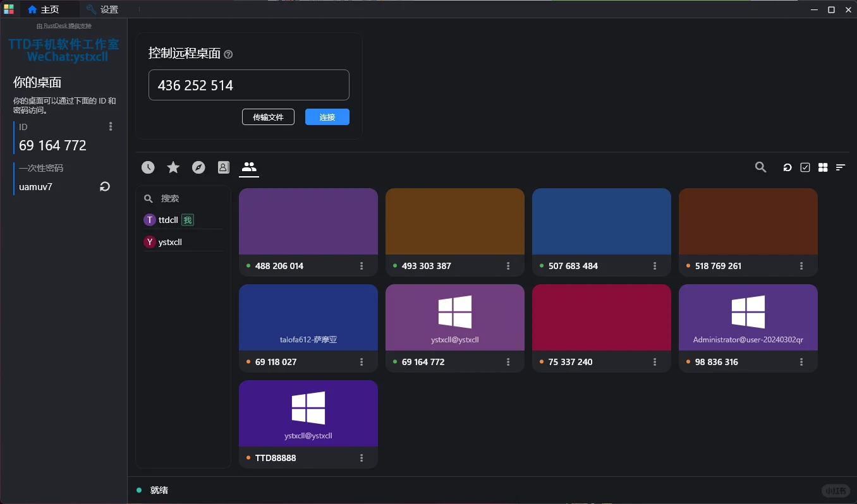Select the group people tab icon
The width and height of the screenshot is (857, 504).
click(x=249, y=167)
